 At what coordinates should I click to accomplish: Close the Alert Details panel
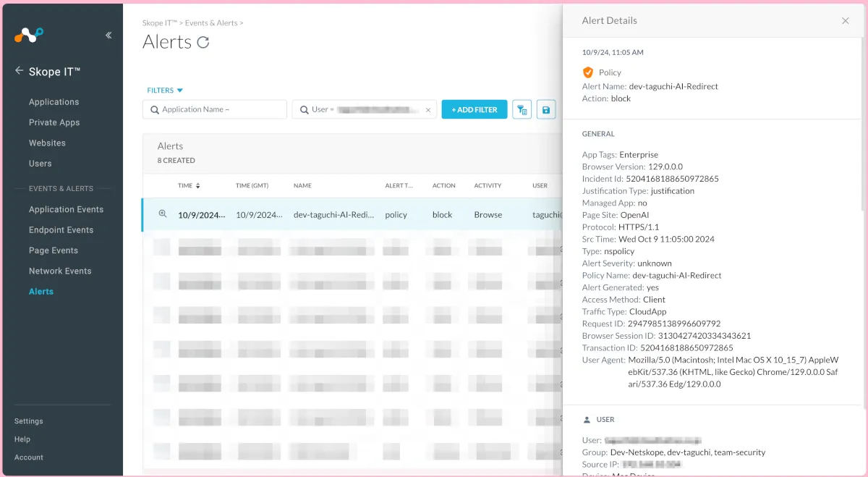click(x=845, y=21)
